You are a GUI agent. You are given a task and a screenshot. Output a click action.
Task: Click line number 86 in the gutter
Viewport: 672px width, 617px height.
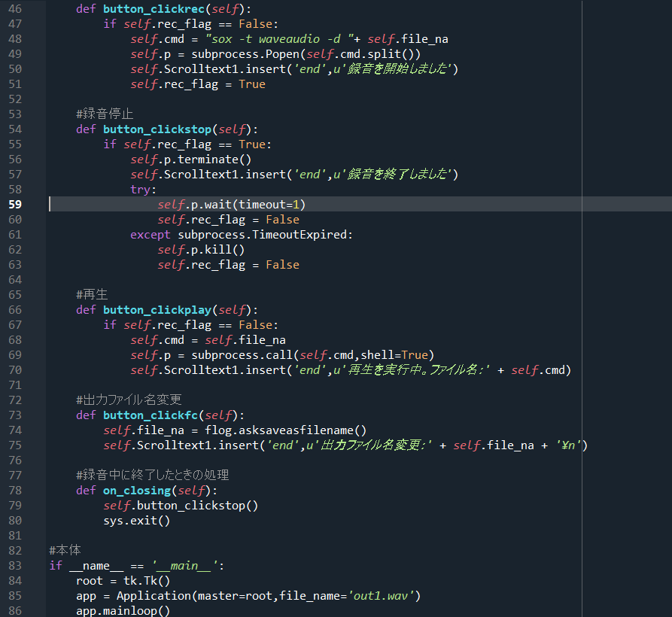15,610
